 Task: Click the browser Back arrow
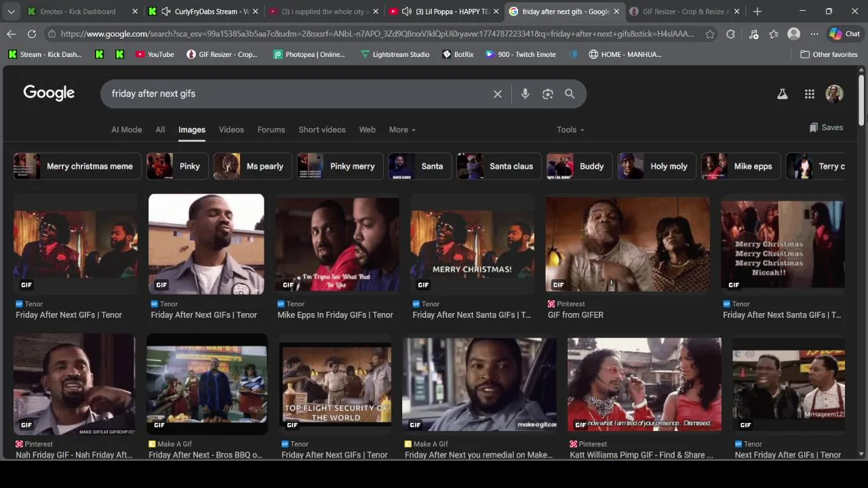click(12, 34)
